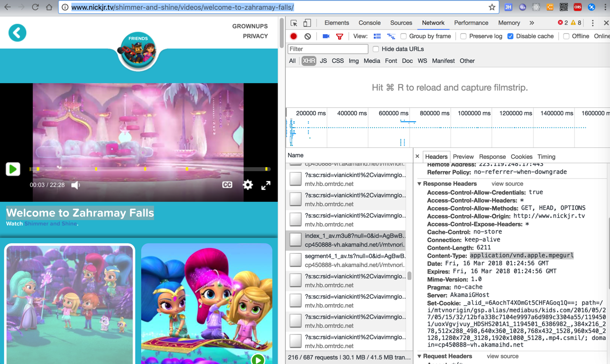This screenshot has height=364, width=610.
Task: Click the network Filter input
Action: click(328, 49)
